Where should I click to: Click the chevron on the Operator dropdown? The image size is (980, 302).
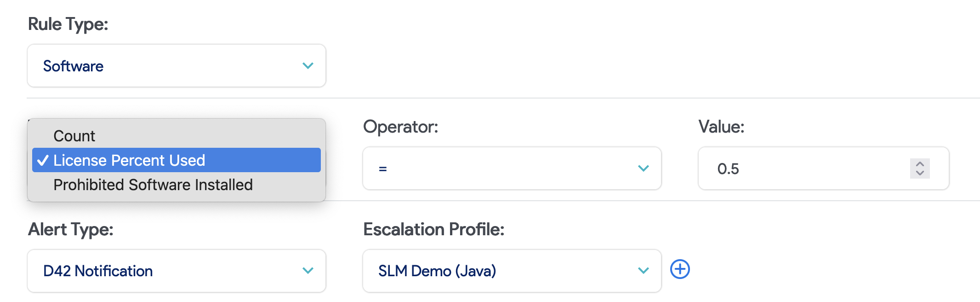tap(643, 169)
